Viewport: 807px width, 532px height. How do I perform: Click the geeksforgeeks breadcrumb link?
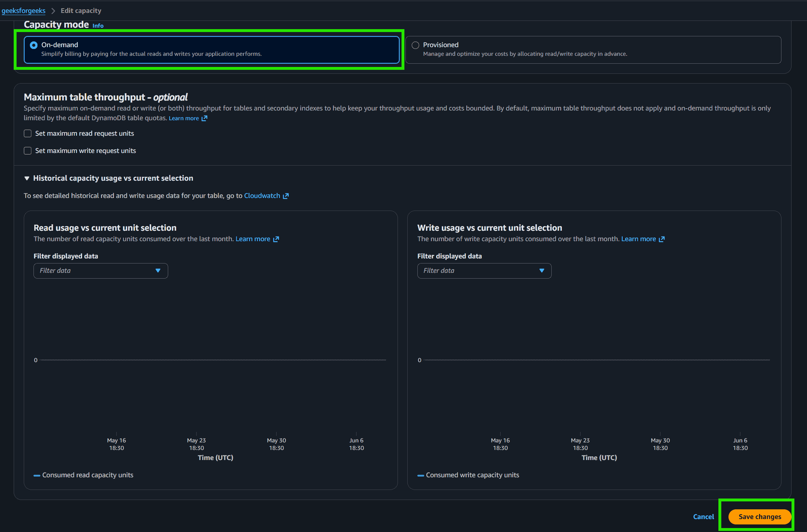coord(23,10)
